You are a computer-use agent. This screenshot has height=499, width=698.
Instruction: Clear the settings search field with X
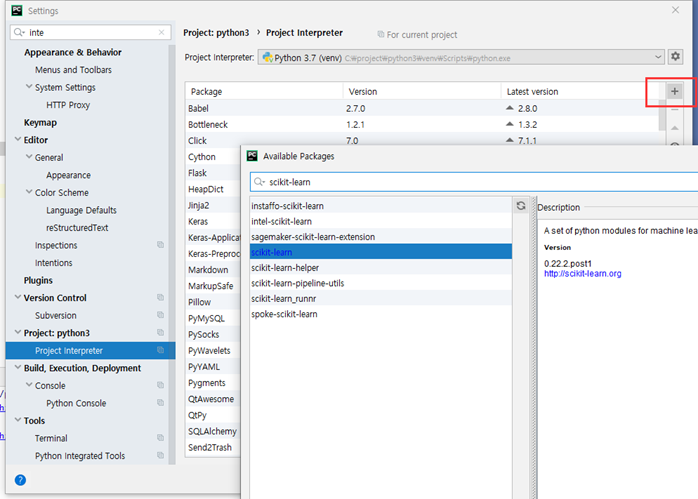(x=161, y=32)
